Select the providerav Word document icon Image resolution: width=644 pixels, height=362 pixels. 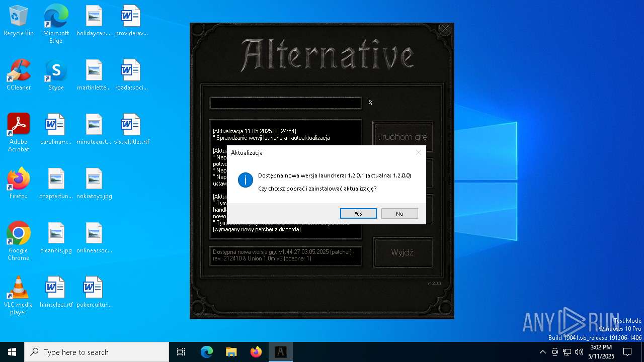(131, 21)
